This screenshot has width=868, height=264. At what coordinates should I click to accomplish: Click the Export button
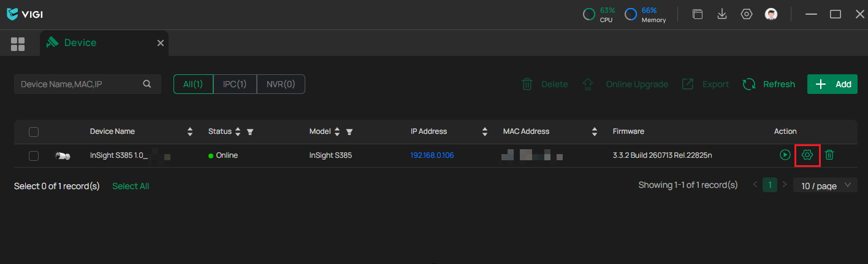(706, 84)
